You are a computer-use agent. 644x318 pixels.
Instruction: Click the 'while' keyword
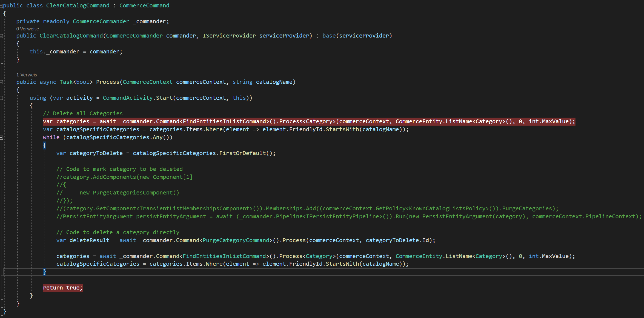(51, 137)
